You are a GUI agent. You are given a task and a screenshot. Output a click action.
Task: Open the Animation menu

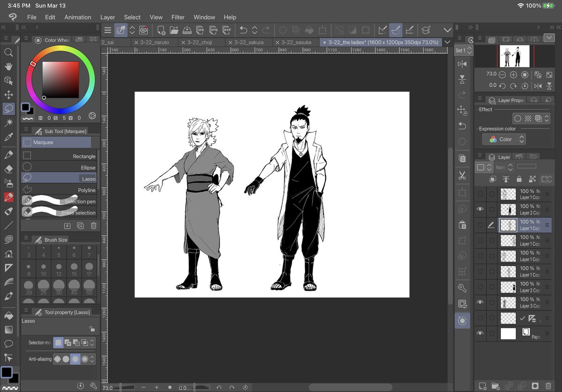[x=78, y=17]
